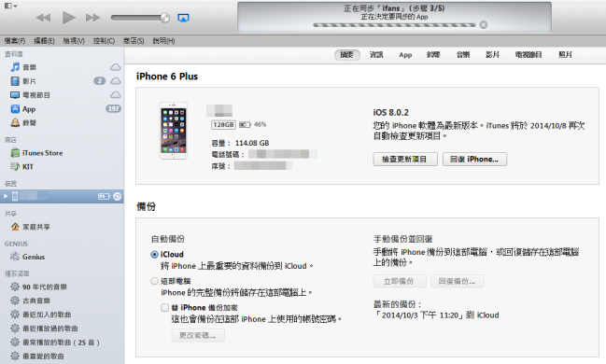Open the window menu in the top-left corner
This screenshot has width=606, height=364.
tap(10, 6)
